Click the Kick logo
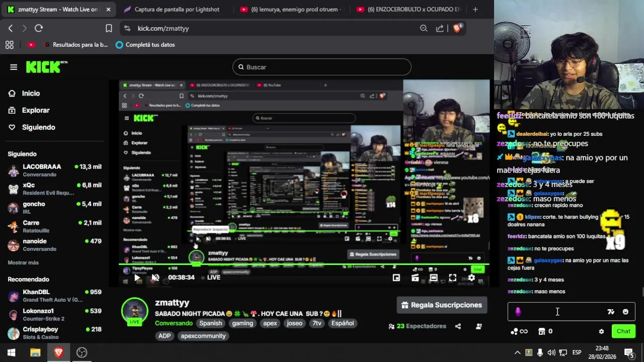The width and height of the screenshot is (644, 362). pos(46,67)
